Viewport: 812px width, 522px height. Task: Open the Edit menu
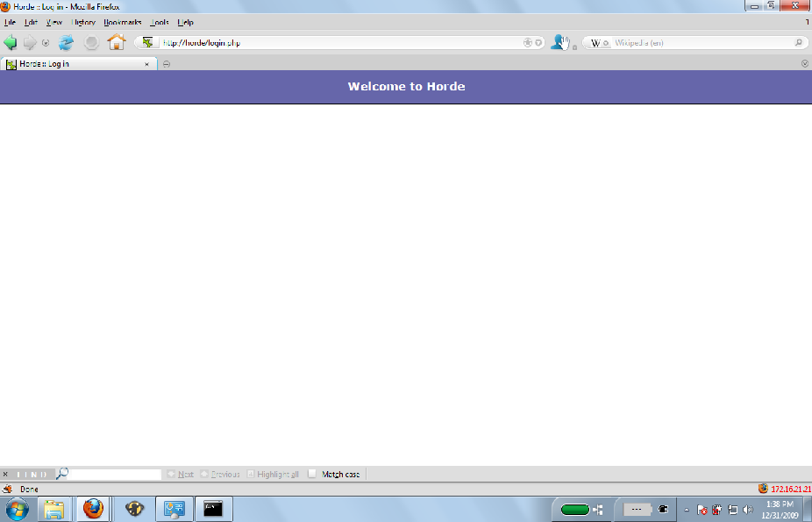[x=31, y=22]
